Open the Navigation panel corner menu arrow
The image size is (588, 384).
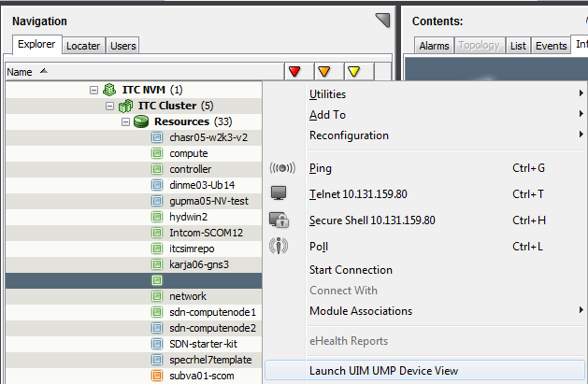tap(383, 21)
